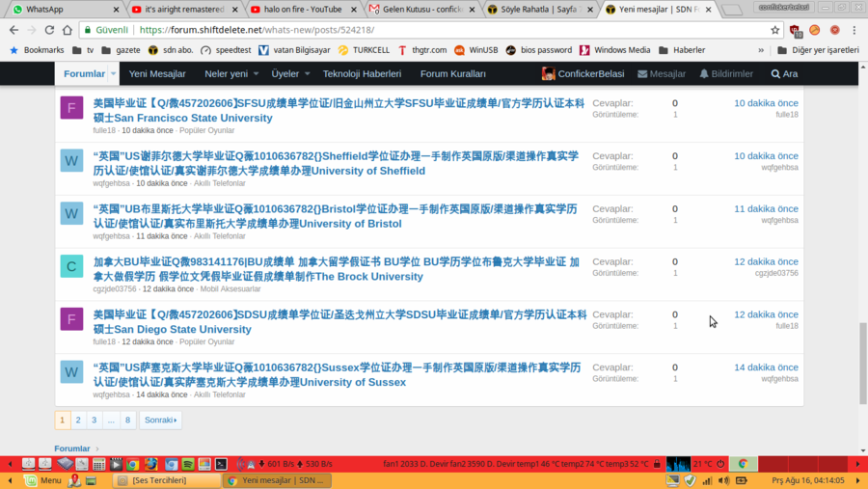
Task: Open terminal from panel launcher
Action: click(221, 464)
